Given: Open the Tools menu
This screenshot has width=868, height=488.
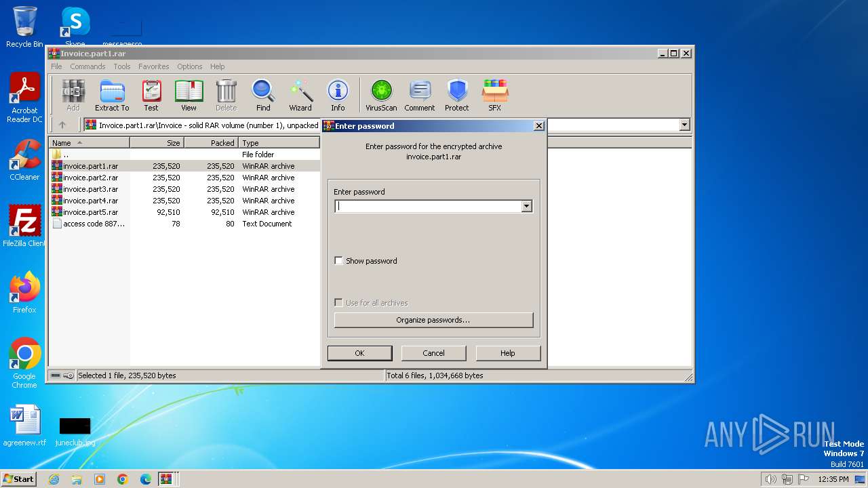Looking at the screenshot, I should tap(122, 66).
